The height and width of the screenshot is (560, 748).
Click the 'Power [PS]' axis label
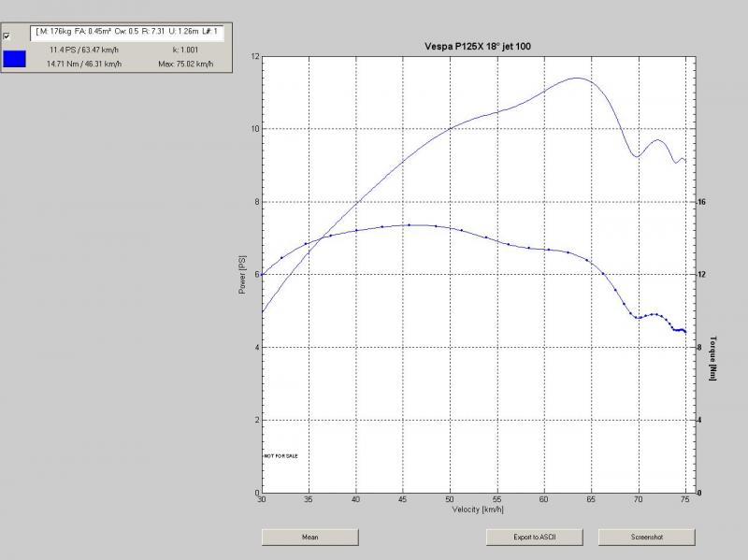pos(242,275)
